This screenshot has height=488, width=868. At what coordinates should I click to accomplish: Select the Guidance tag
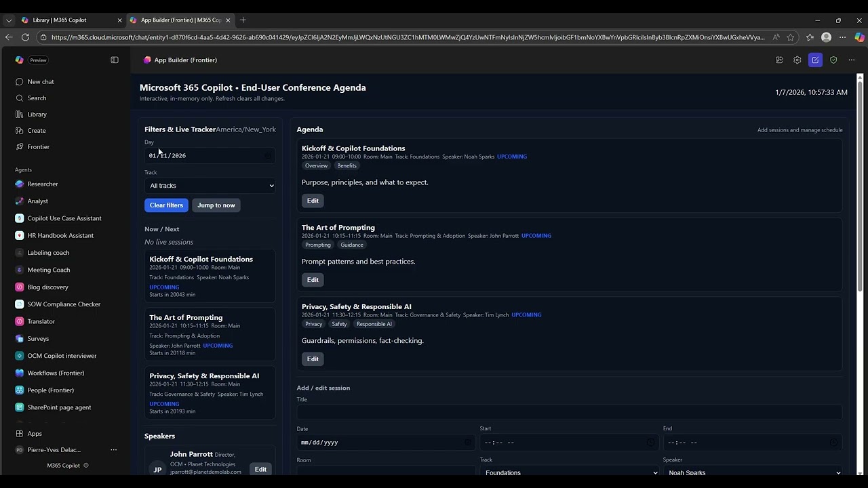click(352, 245)
